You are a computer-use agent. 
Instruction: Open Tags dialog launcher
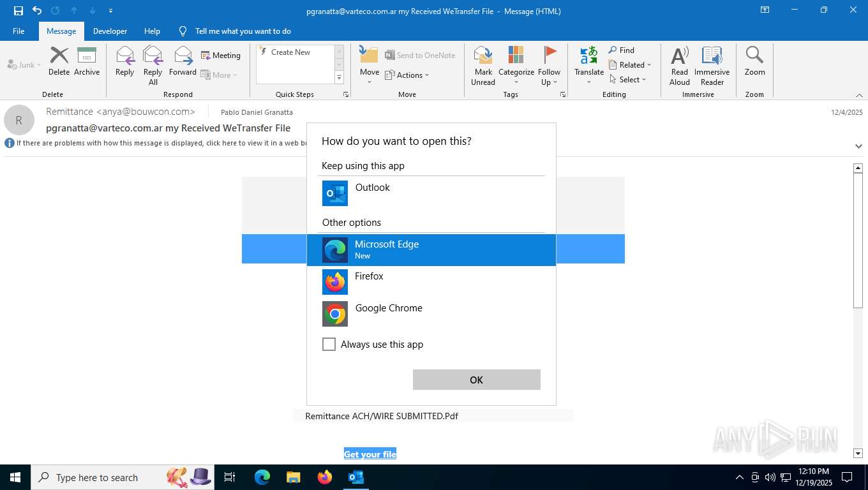tap(563, 94)
